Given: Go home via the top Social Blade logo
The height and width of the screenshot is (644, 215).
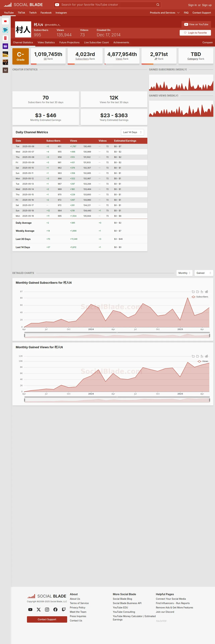Looking at the screenshot, I should click(x=23, y=5).
